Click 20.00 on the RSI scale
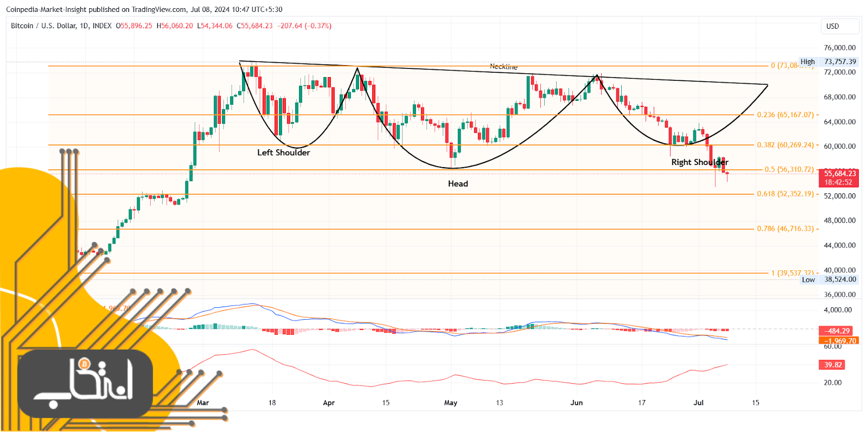The height and width of the screenshot is (432, 868). (x=833, y=383)
